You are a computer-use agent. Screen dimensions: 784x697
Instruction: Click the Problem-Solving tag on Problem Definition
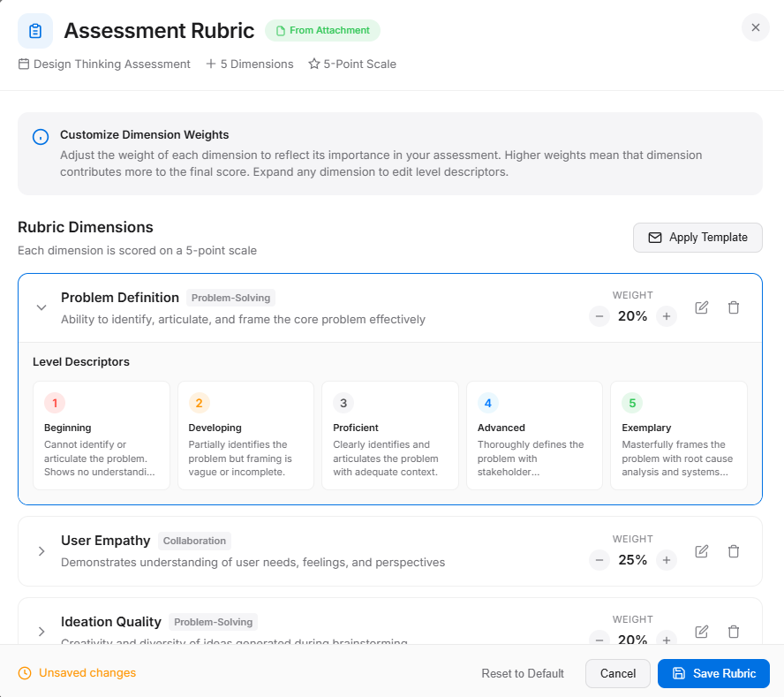point(230,298)
